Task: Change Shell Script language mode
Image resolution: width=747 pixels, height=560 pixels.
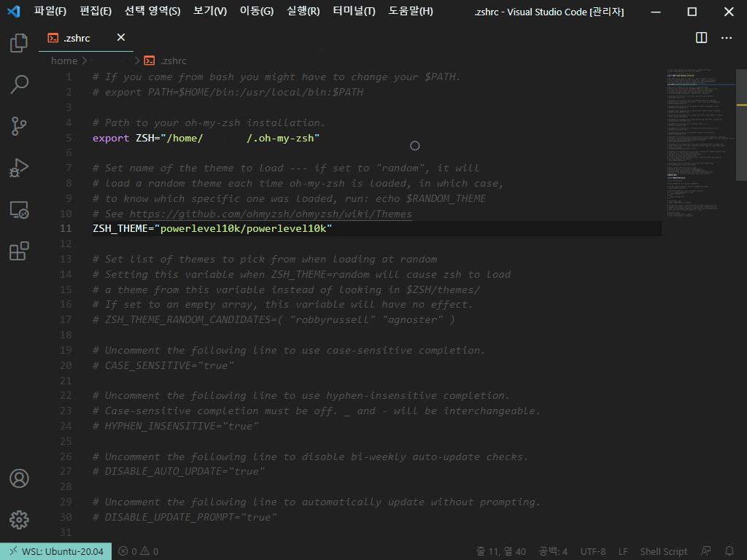Action: coord(664,551)
